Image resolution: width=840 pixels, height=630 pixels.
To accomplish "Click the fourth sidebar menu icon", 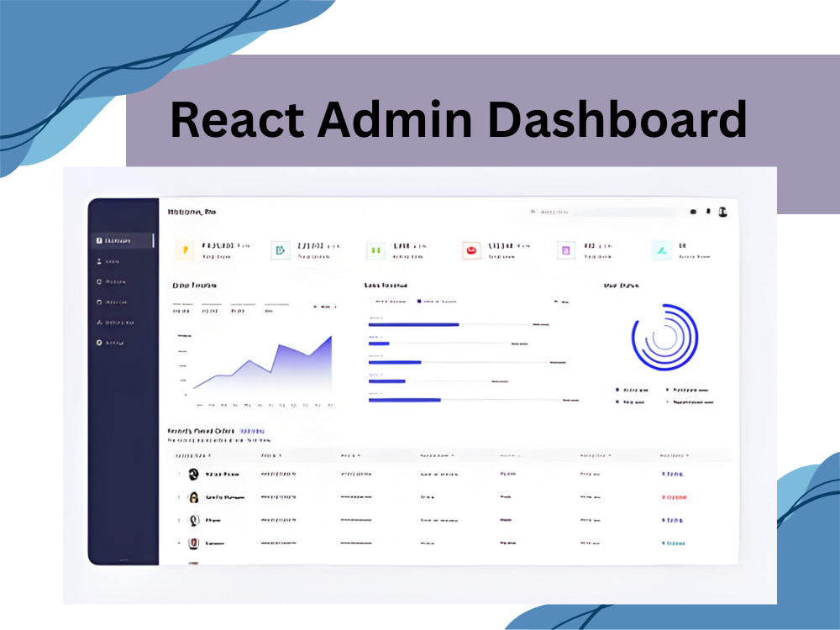I will click(x=99, y=302).
